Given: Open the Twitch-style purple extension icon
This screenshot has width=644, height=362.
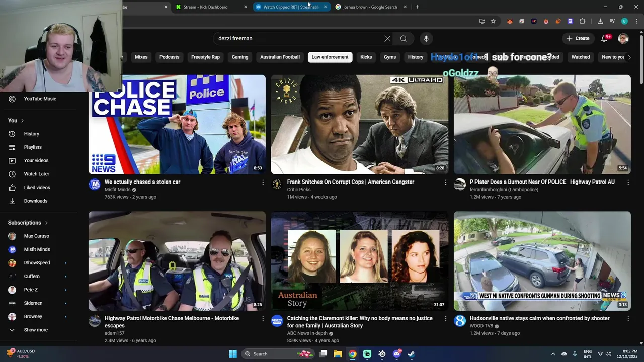Looking at the screenshot, I should [570, 21].
